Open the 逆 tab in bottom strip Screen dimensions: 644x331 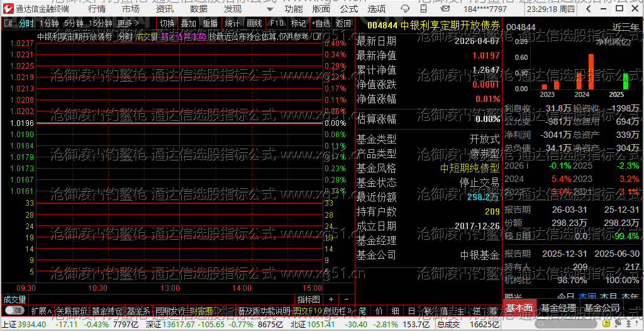point(476,310)
